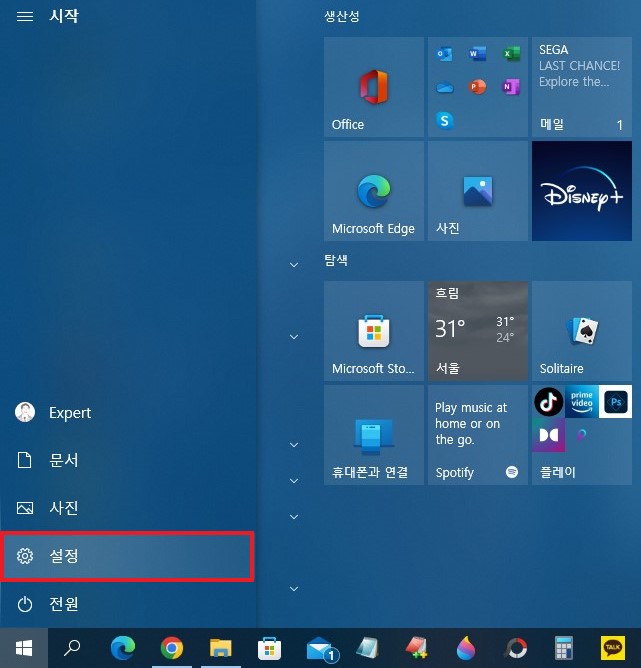Expand the chevron beside the 탐색 heading
The height and width of the screenshot is (668, 641).
pyautogui.click(x=294, y=265)
